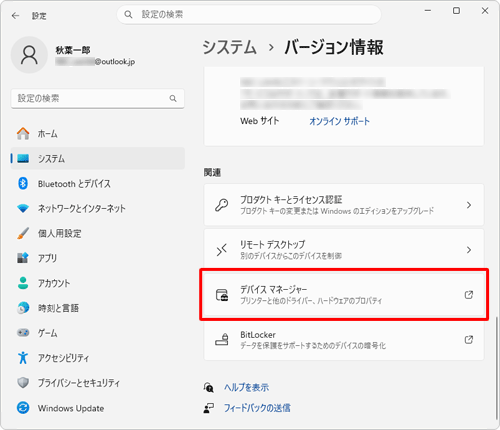Open フィードバックの送信 link
Viewport: 500px width, 430px height.
pos(257,408)
